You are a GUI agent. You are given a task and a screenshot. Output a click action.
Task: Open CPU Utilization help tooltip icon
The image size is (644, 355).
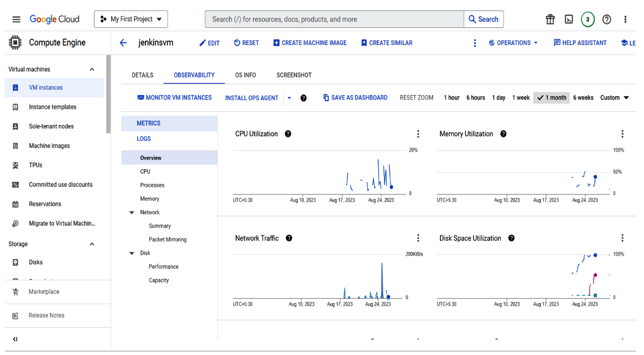288,134
